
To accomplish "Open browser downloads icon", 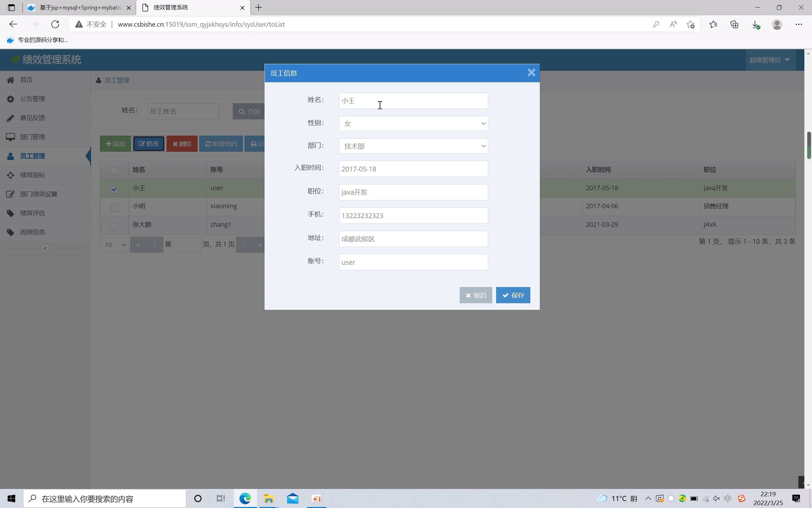I will coord(756,24).
